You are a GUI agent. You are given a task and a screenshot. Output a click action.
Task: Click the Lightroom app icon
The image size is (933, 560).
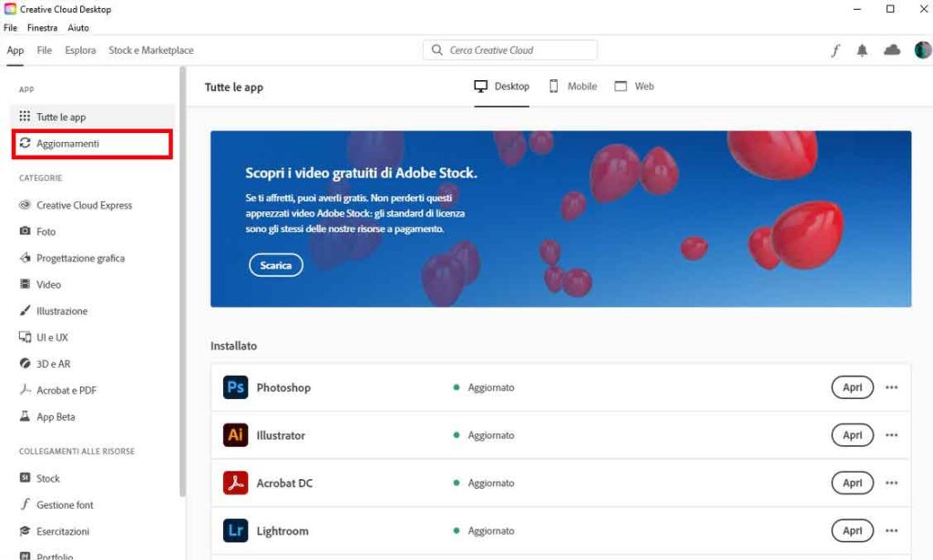click(235, 530)
